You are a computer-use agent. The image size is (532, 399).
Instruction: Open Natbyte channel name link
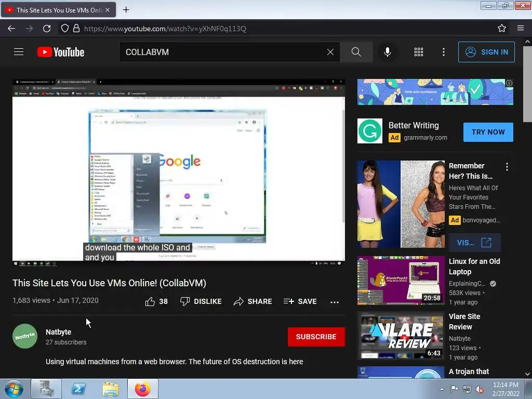tap(58, 332)
